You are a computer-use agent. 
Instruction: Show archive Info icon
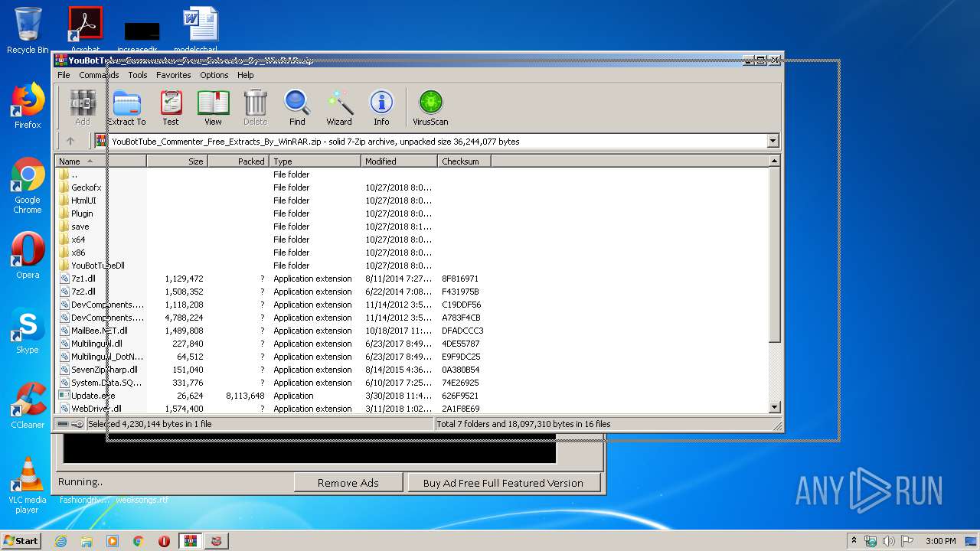(381, 107)
